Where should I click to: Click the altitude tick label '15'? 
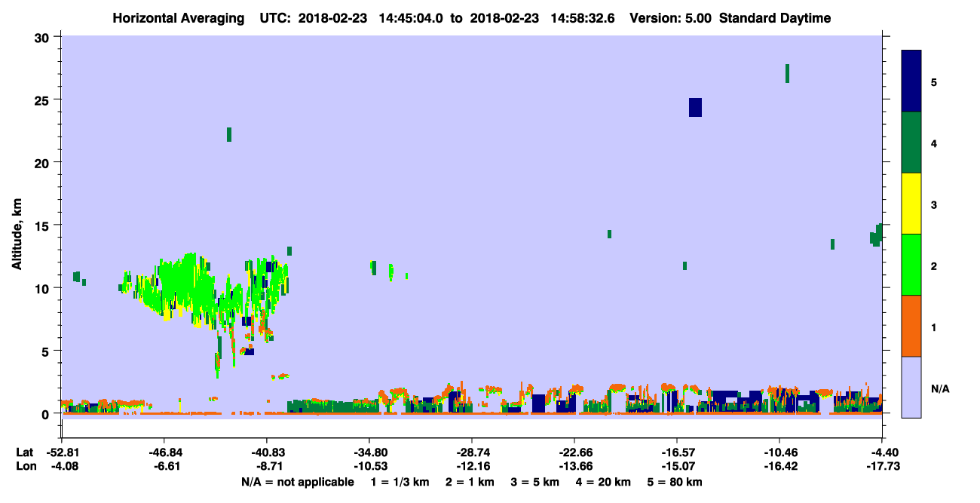pos(44,225)
